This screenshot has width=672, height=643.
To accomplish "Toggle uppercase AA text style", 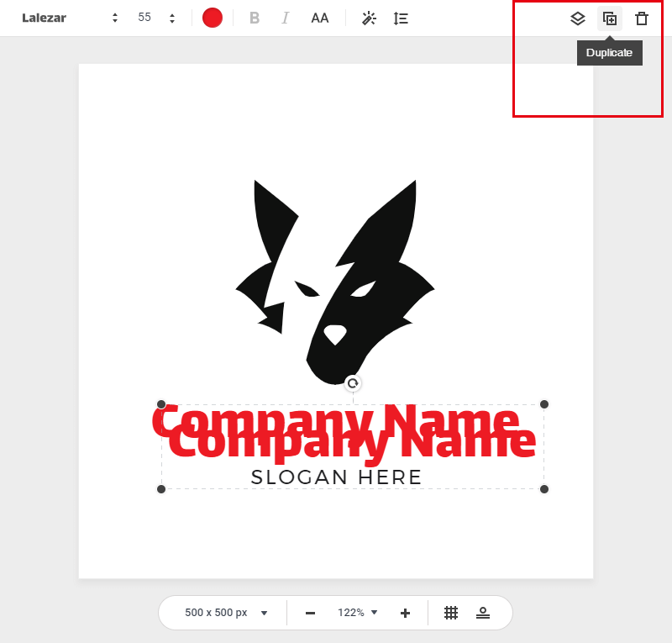I will 320,18.
